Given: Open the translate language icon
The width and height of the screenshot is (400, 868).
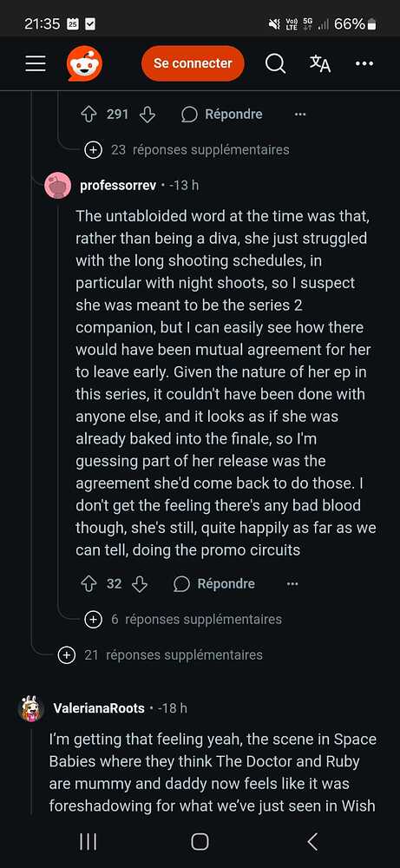Looking at the screenshot, I should [x=320, y=63].
